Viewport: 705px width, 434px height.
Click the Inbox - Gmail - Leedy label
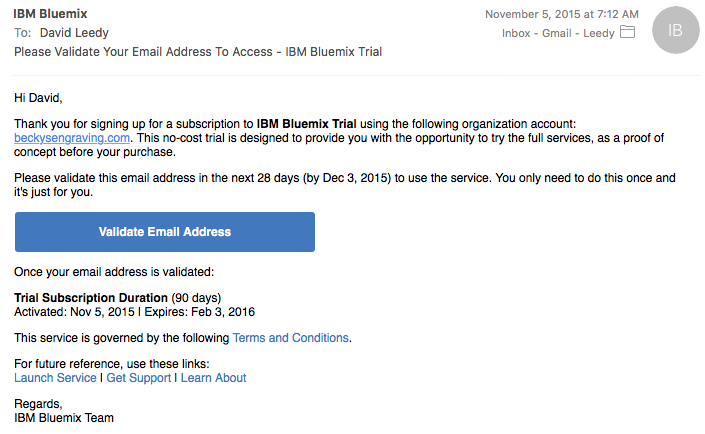tap(558, 33)
